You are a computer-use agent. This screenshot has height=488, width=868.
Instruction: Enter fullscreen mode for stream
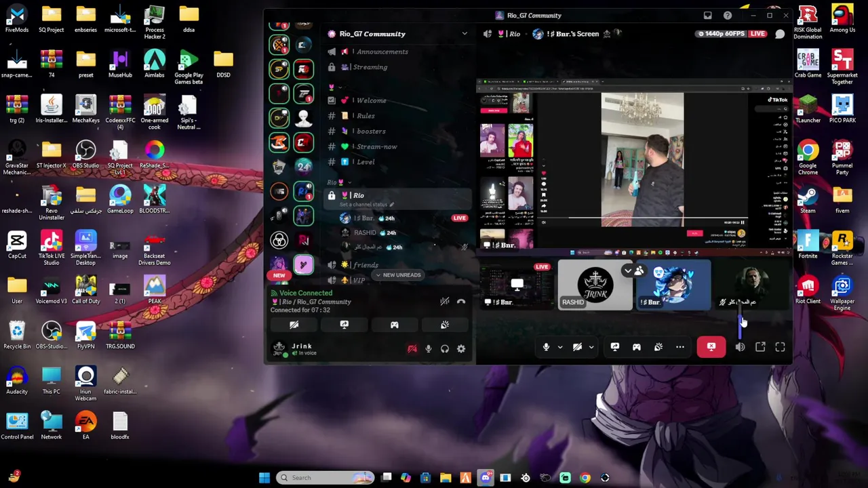tap(780, 347)
